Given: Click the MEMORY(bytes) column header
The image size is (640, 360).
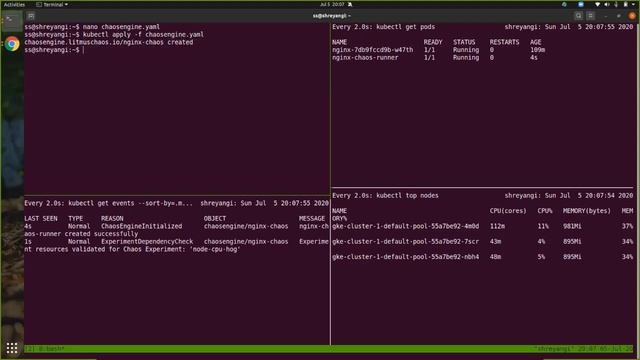Looking at the screenshot, I should [x=587, y=211].
